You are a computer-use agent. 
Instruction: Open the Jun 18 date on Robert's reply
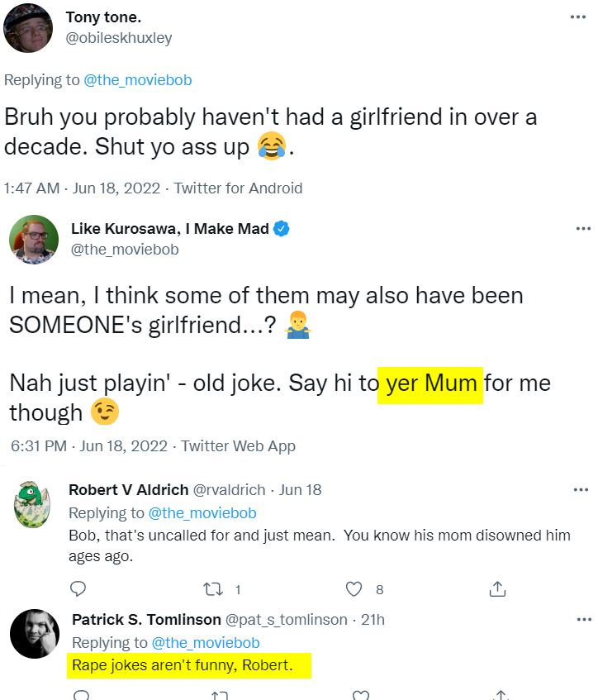[301, 490]
